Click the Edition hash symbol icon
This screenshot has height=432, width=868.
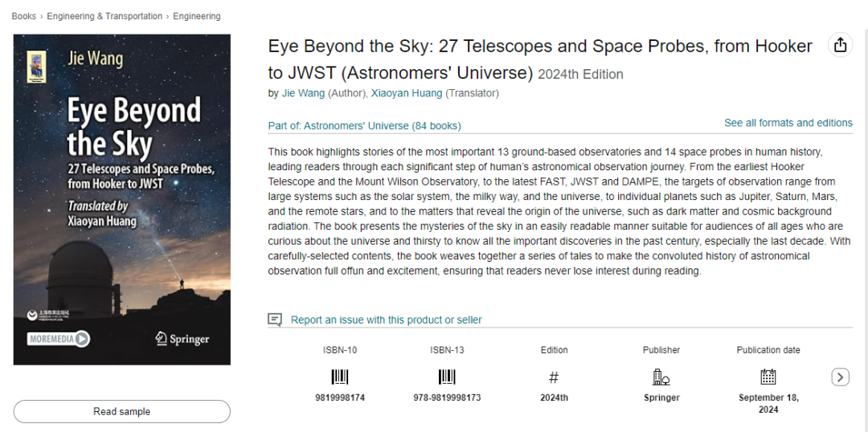[554, 377]
